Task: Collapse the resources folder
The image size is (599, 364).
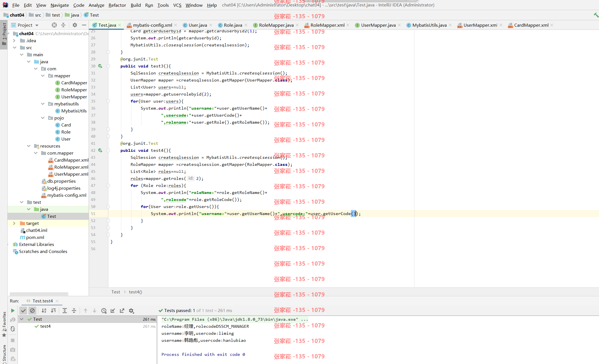Action: coord(29,146)
